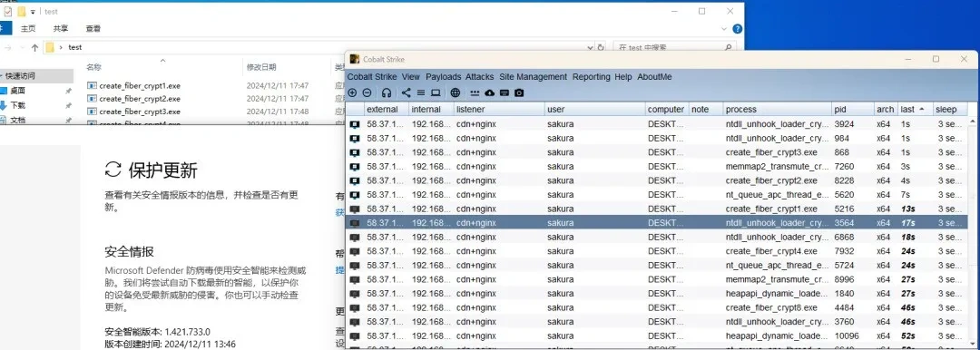Click beacon icon of pid 868 row
The image size is (980, 350).
[x=355, y=152]
